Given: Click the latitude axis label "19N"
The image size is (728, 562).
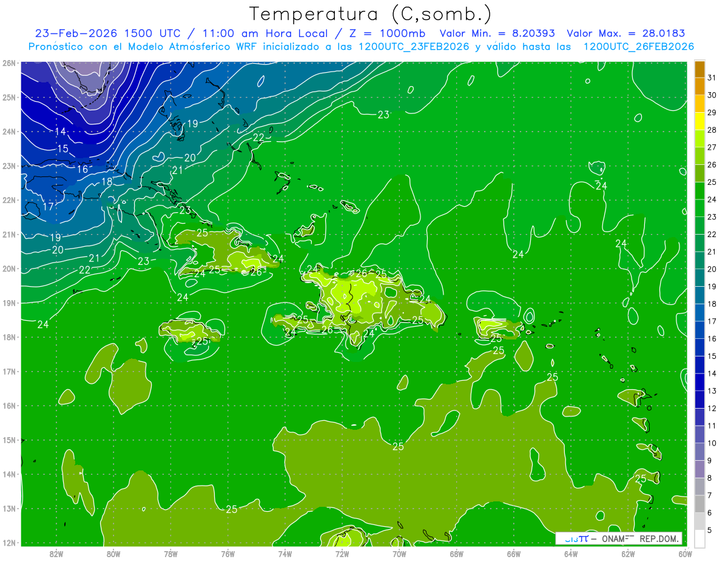Looking at the screenshot, I should (x=9, y=303).
